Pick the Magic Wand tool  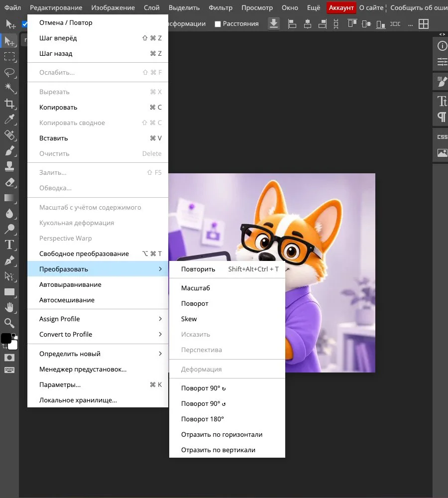pyautogui.click(x=9, y=88)
